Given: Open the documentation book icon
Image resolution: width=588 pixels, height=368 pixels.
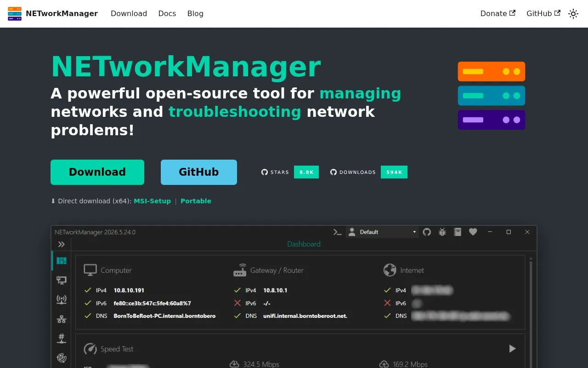Looking at the screenshot, I should tap(458, 232).
